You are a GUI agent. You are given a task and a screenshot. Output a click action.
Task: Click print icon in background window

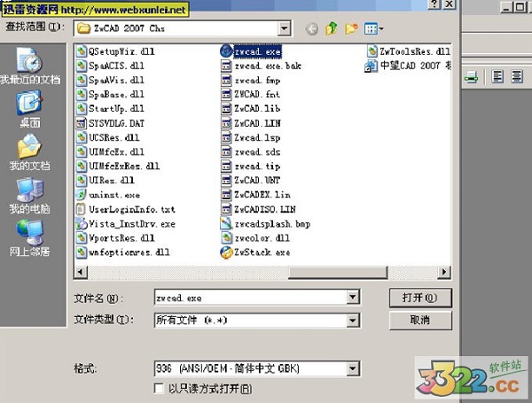tap(472, 76)
